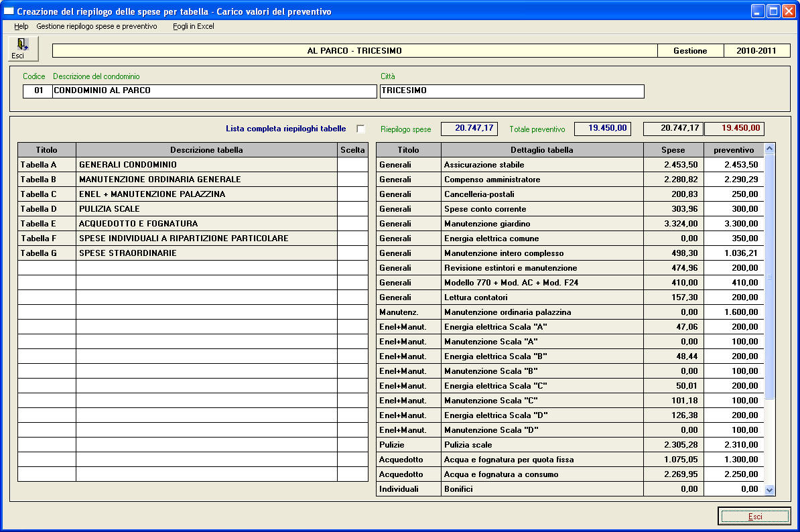Click Scelta cell for Tabella A
This screenshot has height=532, width=800.
pos(352,164)
